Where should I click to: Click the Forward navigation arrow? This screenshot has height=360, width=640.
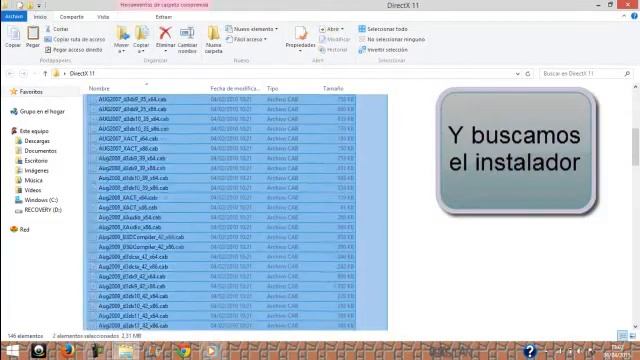[23, 73]
